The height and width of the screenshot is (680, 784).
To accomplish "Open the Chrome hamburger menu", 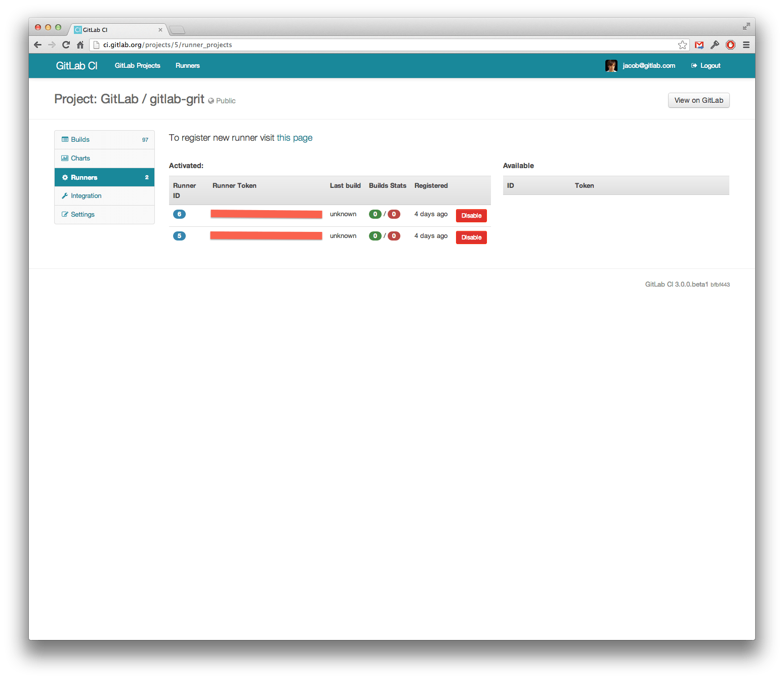I will pyautogui.click(x=746, y=45).
